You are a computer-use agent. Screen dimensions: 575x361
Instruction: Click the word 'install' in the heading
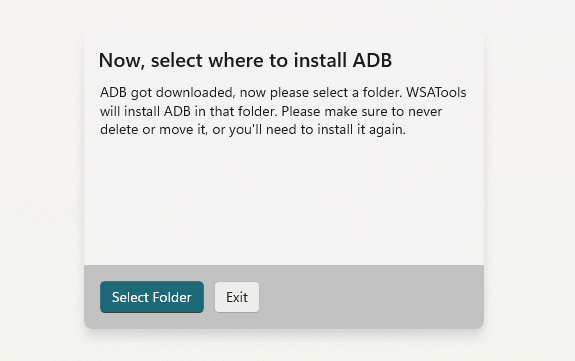[320, 60]
